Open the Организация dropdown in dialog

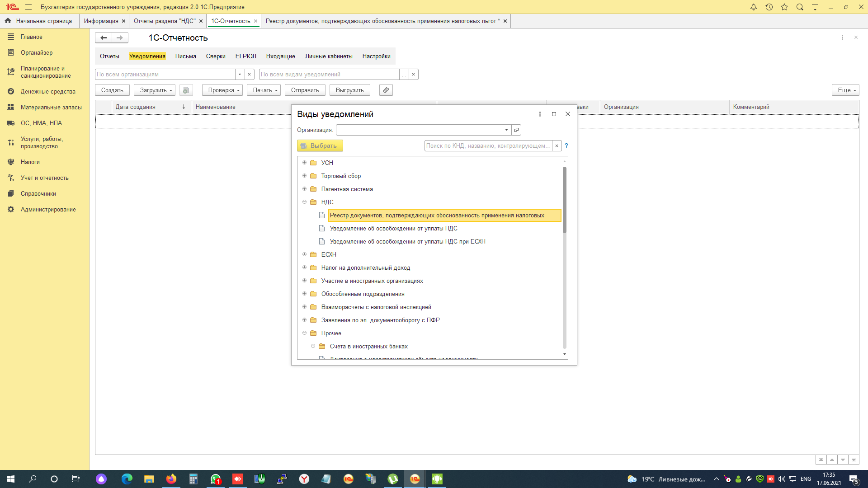pyautogui.click(x=506, y=130)
